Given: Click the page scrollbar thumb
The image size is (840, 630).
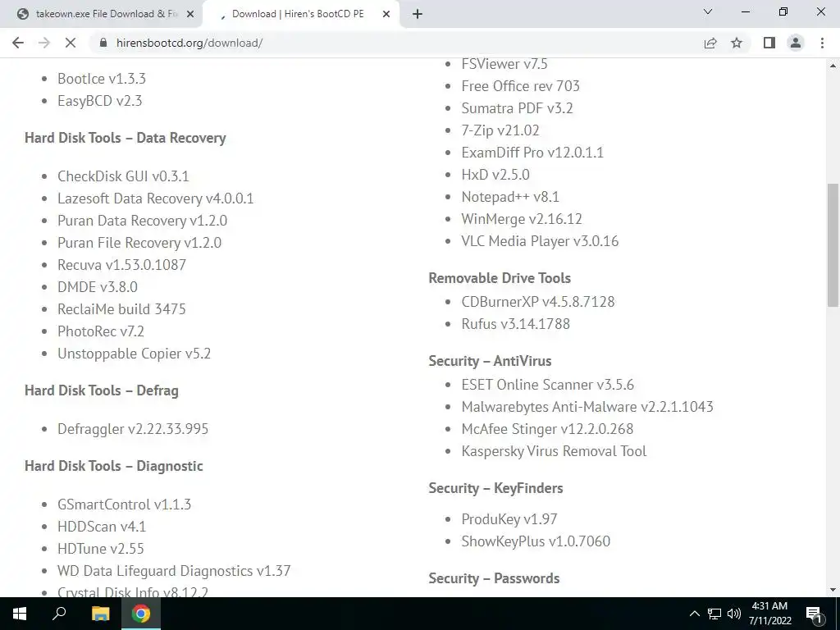Looking at the screenshot, I should [833, 244].
